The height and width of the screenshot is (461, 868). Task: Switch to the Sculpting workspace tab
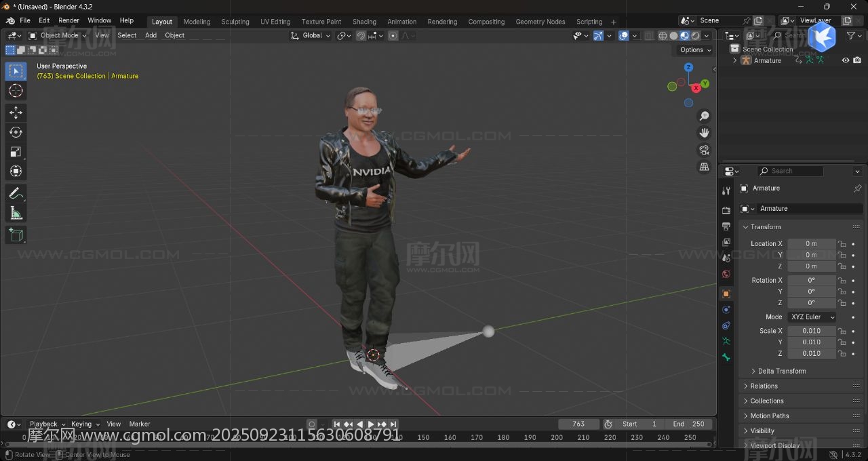[235, 22]
